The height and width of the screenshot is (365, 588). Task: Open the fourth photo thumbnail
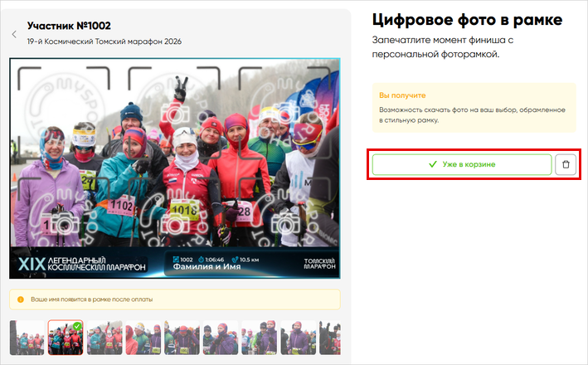pyautogui.click(x=143, y=338)
